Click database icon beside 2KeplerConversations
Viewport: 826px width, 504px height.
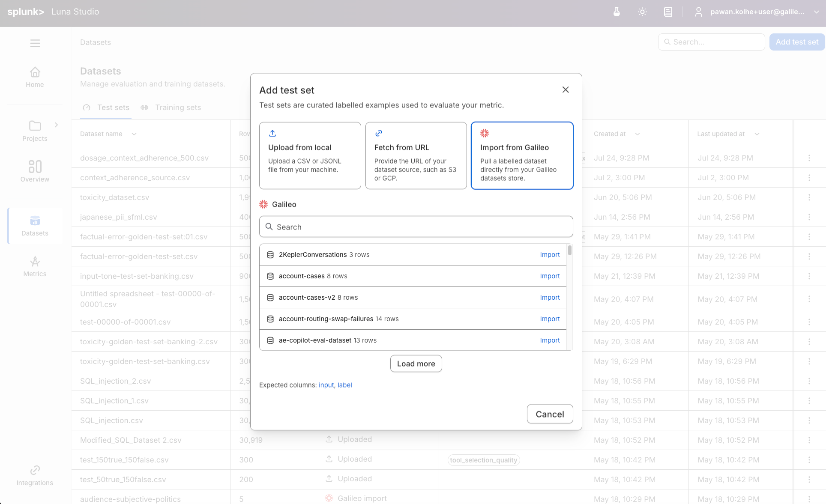click(x=270, y=255)
